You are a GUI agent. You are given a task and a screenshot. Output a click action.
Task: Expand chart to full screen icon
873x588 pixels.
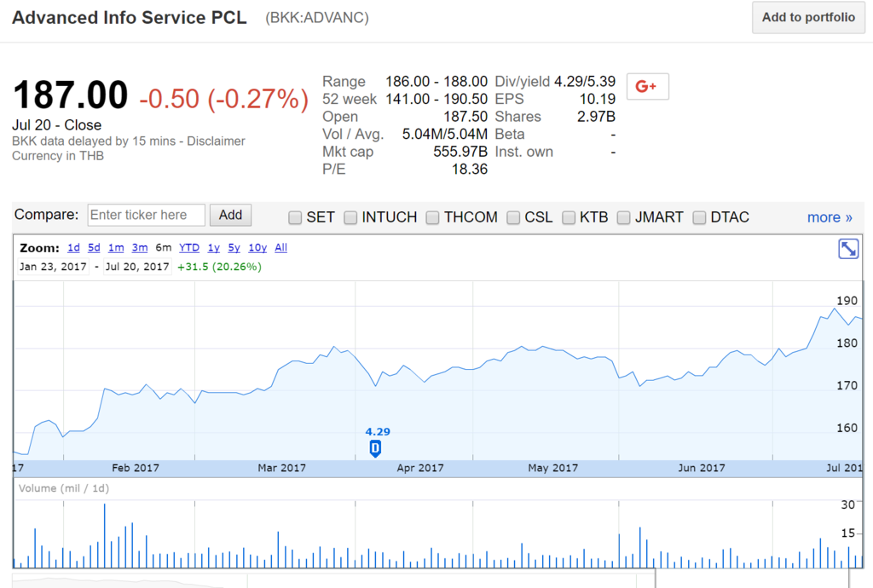click(848, 249)
